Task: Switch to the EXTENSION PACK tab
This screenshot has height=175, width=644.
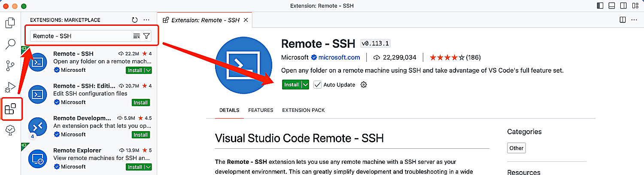Action: [x=303, y=111]
